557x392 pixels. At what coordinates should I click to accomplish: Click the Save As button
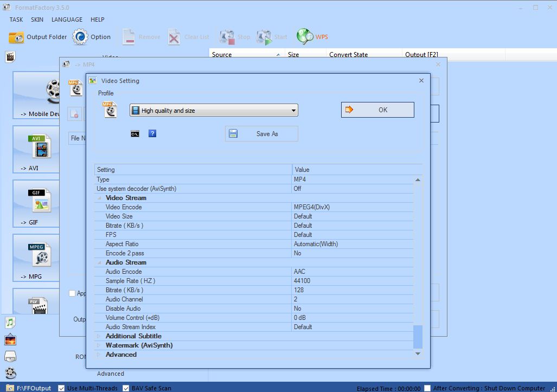point(261,133)
